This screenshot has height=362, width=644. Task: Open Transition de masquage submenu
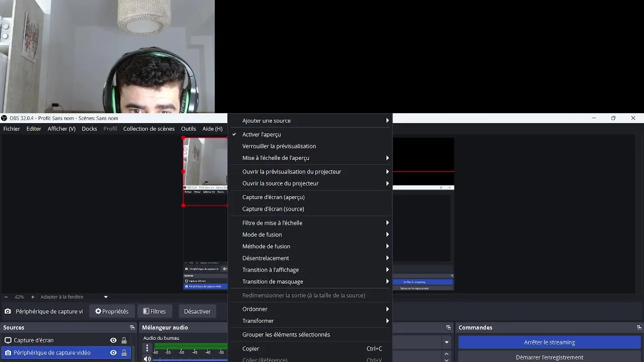coord(310,282)
